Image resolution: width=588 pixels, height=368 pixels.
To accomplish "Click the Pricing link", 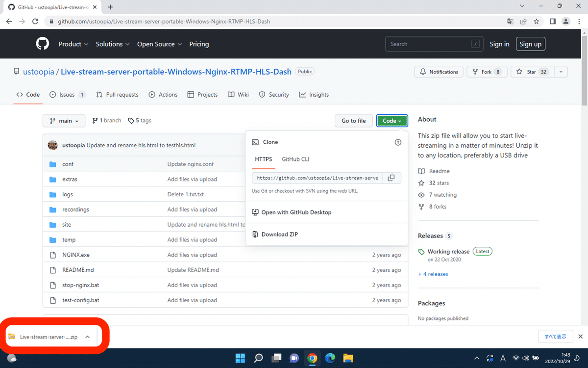I will (199, 44).
